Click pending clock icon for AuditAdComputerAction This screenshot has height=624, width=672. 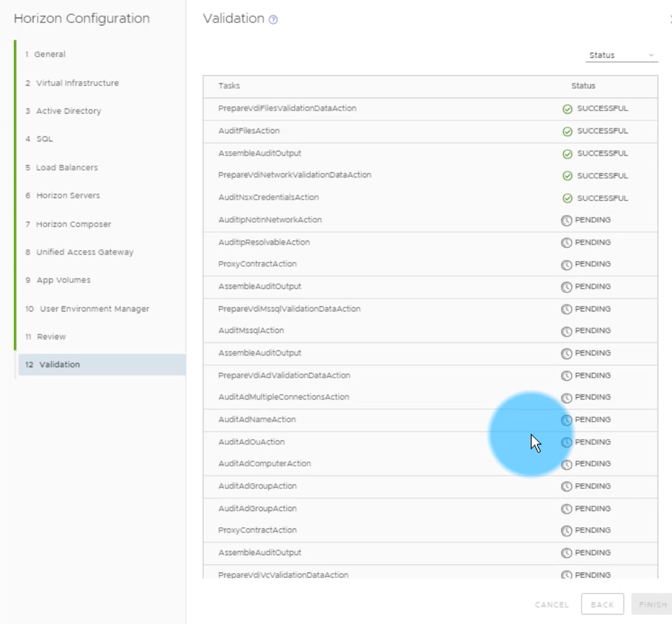566,464
